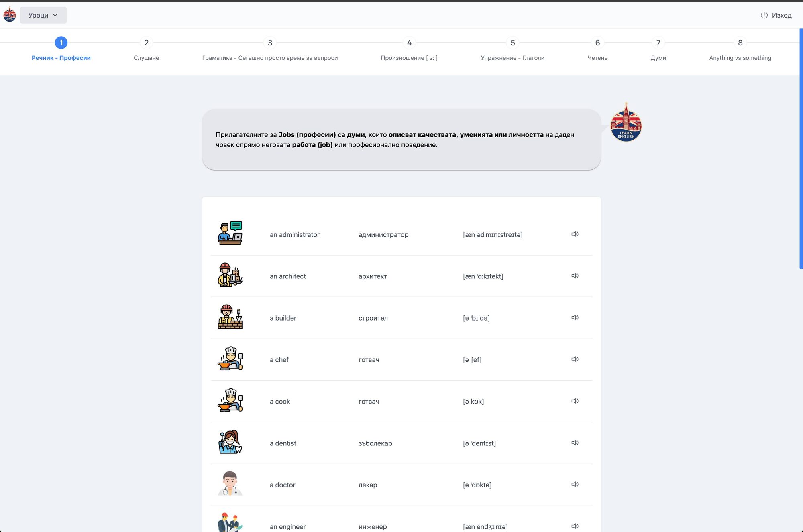Image resolution: width=803 pixels, height=532 pixels.
Task: Open step 8 Anything vs something
Action: [740, 43]
